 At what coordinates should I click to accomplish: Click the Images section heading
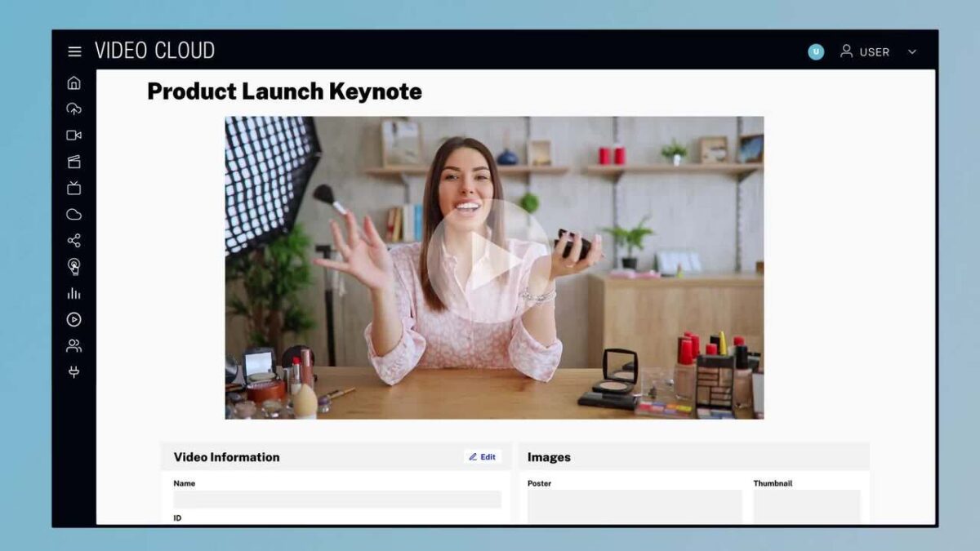pyautogui.click(x=549, y=457)
